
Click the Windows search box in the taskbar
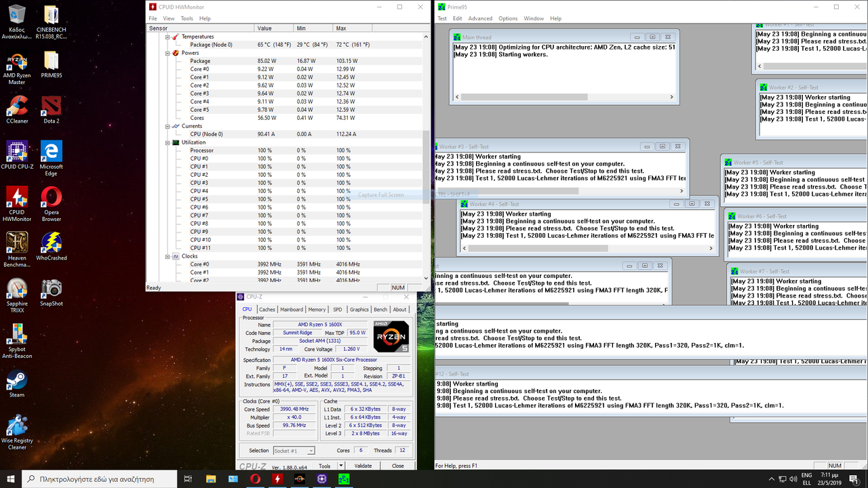99,479
